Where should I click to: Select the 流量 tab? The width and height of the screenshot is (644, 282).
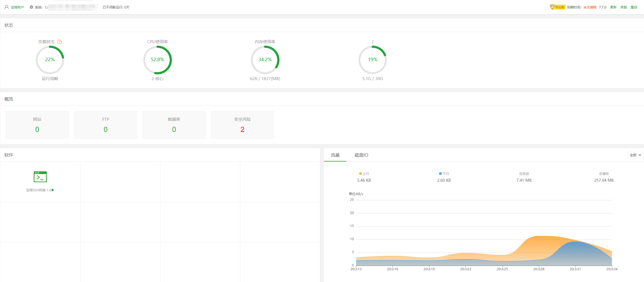[335, 155]
